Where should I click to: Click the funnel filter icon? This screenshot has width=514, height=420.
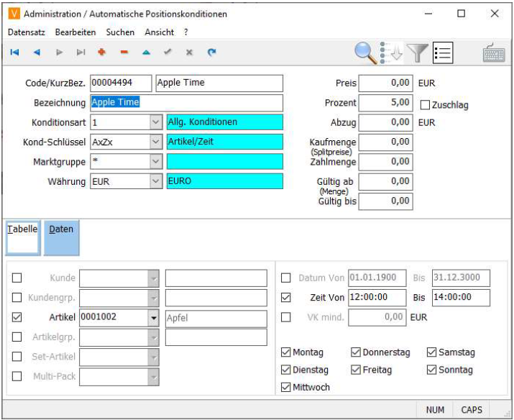pos(418,52)
